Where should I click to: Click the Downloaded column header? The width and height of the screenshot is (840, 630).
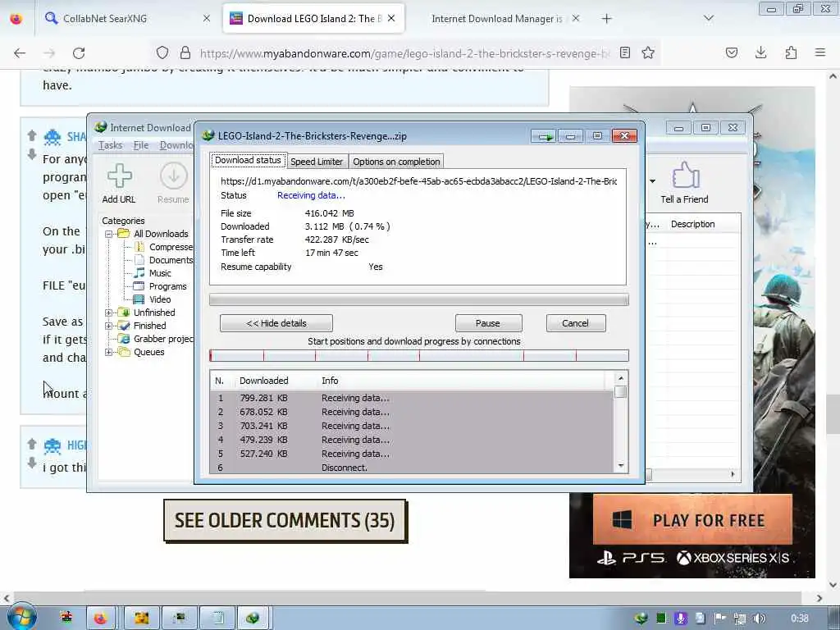tap(263, 381)
